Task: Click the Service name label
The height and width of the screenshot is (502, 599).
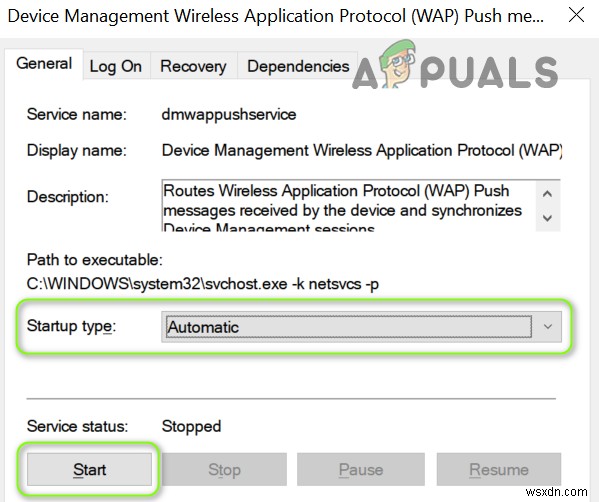Action: coord(76,115)
